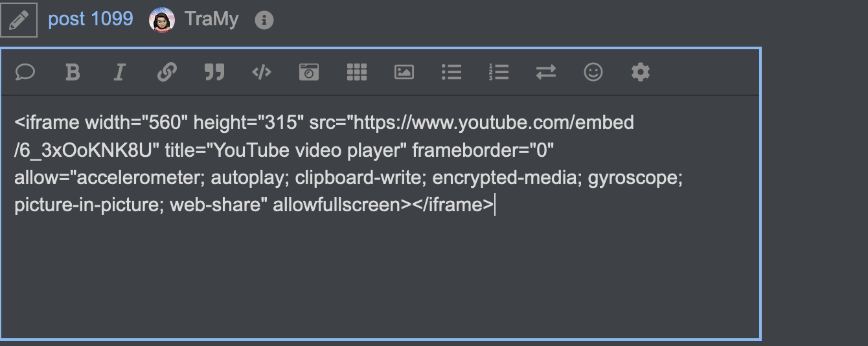
Task: Click the date/calendar insert icon
Action: click(x=309, y=72)
